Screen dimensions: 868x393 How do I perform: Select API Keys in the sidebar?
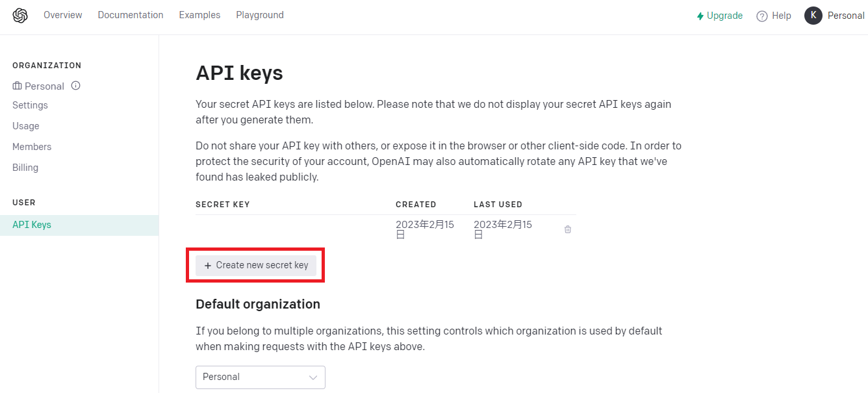pos(31,224)
